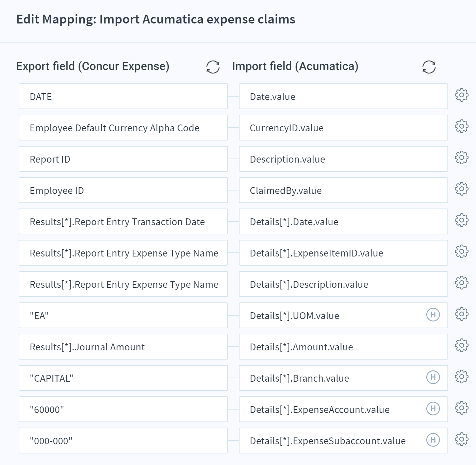Image resolution: width=476 pixels, height=465 pixels.
Task: Edit Details[*].ExpenseItemID.value import field
Action: click(x=343, y=253)
